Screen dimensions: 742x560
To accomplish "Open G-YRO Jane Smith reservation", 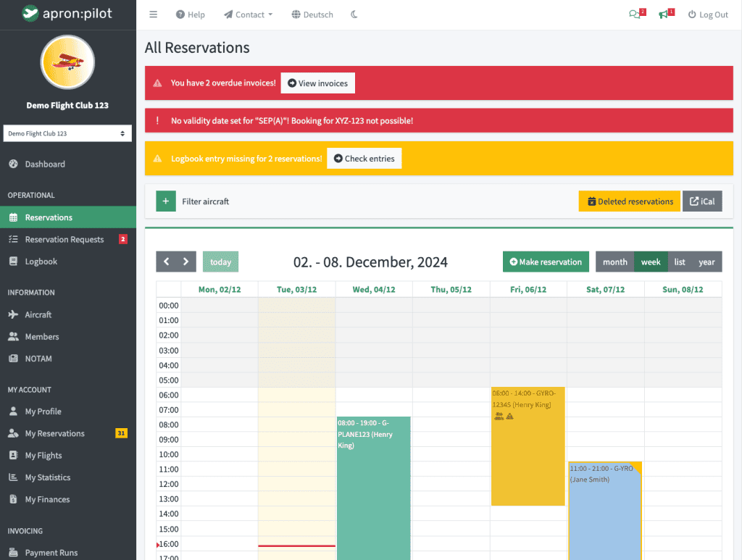I will (x=605, y=511).
